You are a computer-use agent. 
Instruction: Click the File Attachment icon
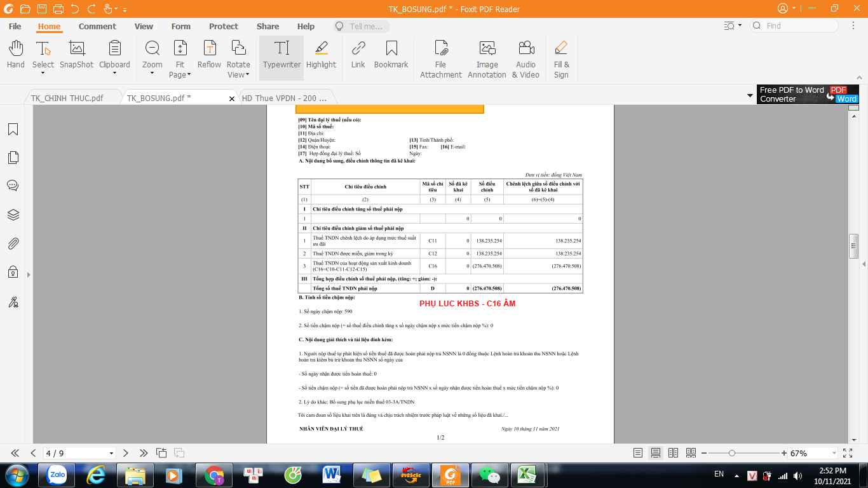(440, 58)
